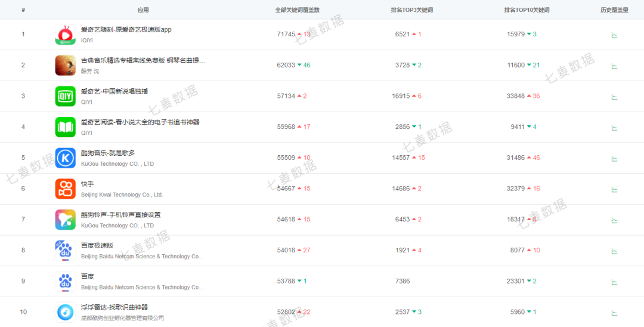This screenshot has height=327, width=644.
Task: Click TOP10 keyword value 15979
Action: [516, 35]
